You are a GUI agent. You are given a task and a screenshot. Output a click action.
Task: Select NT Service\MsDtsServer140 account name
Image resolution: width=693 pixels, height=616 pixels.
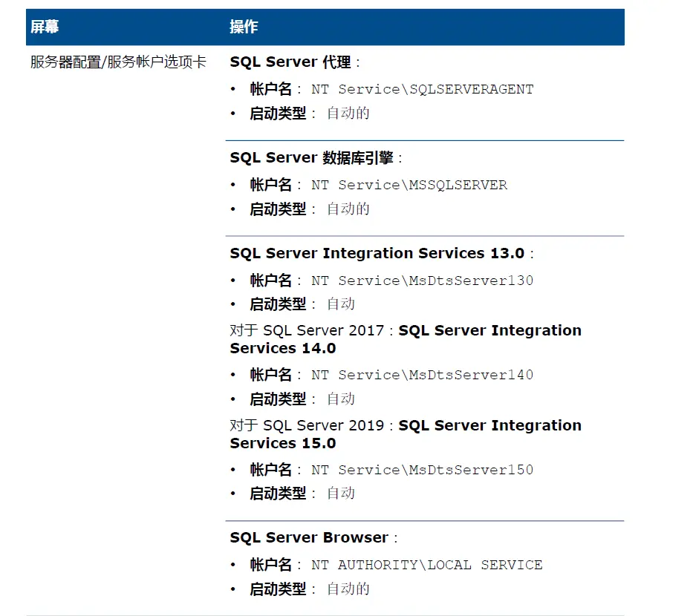pyautogui.click(x=422, y=375)
